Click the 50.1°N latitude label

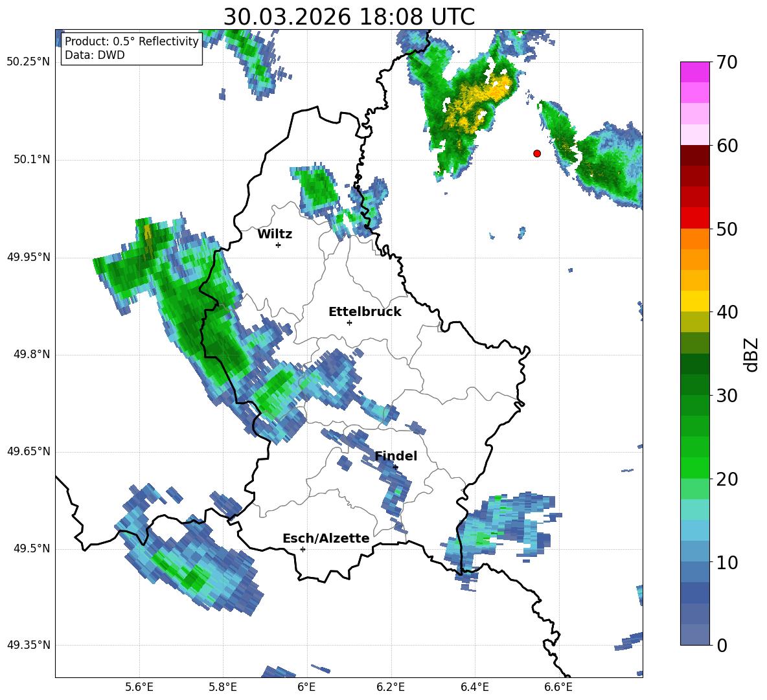pyautogui.click(x=32, y=160)
